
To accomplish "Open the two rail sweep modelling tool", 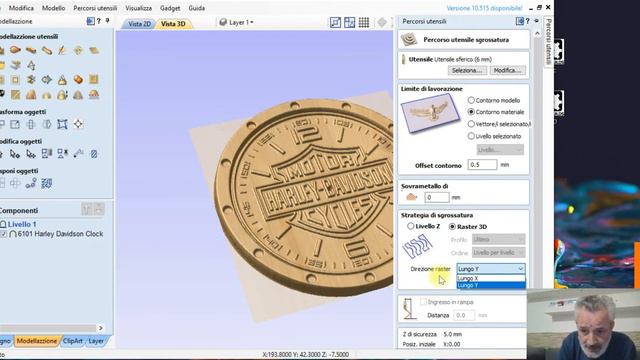I will point(15,50).
